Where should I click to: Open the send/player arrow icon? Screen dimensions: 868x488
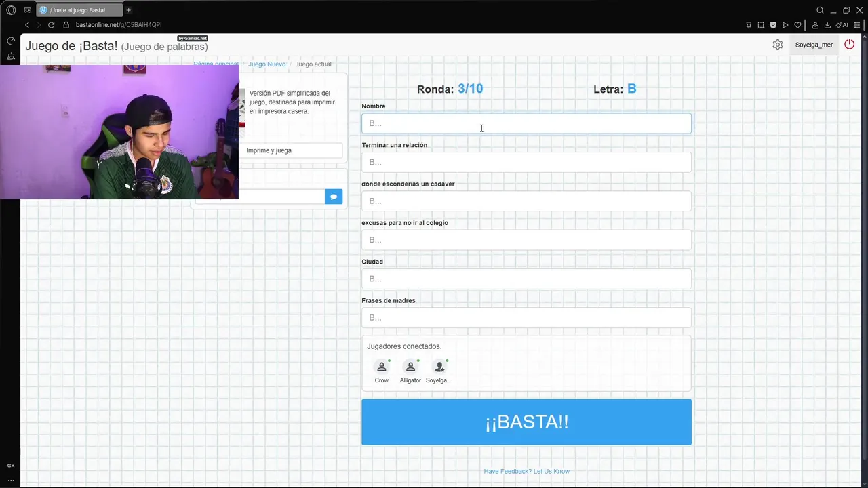pyautogui.click(x=785, y=25)
